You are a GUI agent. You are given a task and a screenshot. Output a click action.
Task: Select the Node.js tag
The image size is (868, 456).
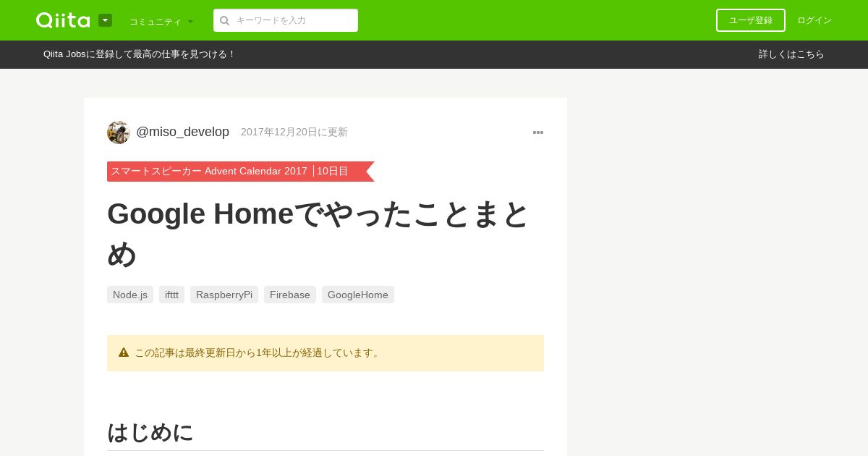pos(130,295)
